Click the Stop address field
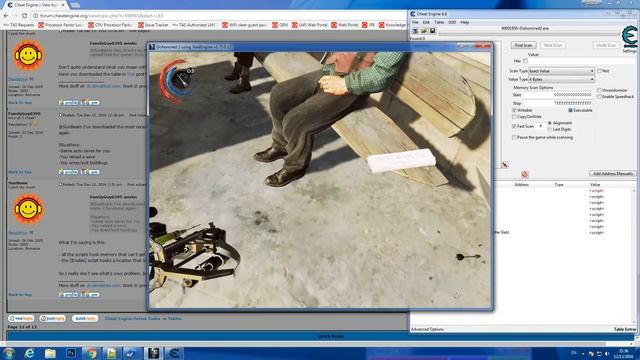The image size is (640, 360). click(558, 103)
